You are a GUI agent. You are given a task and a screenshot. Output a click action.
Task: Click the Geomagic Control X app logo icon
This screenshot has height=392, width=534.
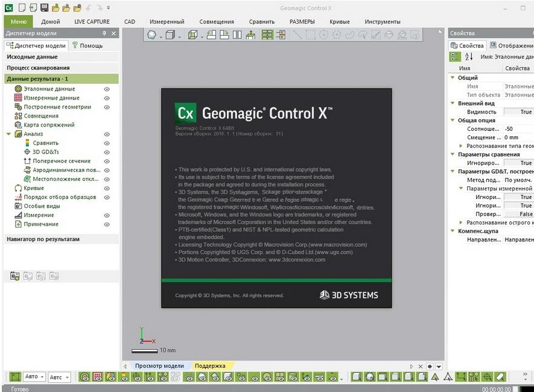(8, 7)
